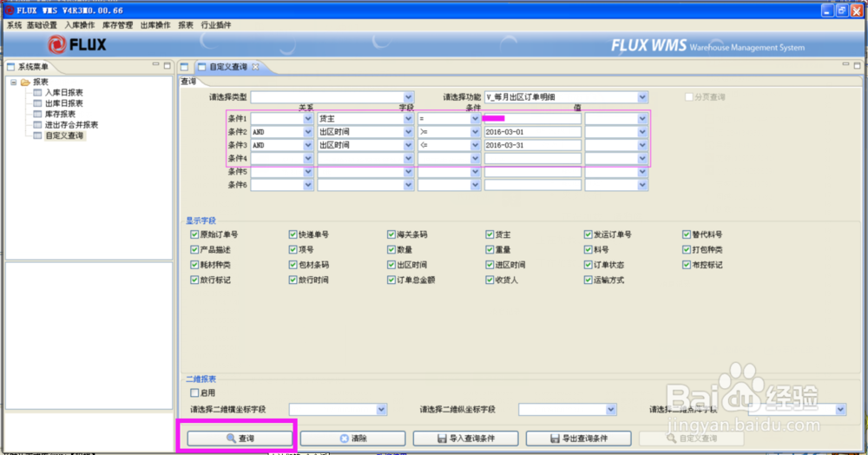
Task: Click the view icon left of 自定义查询 tab
Action: (x=184, y=66)
